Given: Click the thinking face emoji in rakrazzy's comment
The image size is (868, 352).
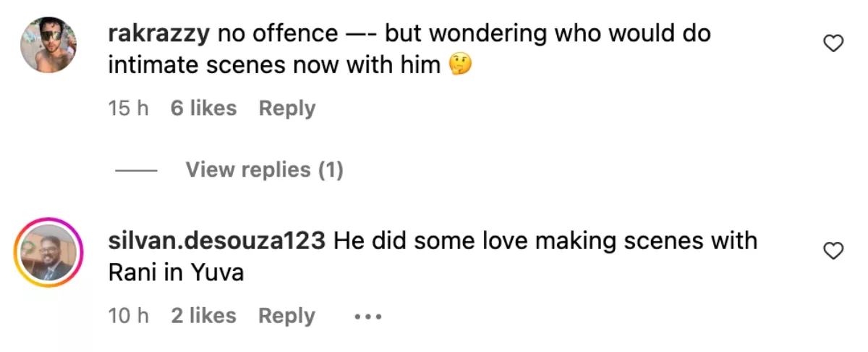Looking at the screenshot, I should pyautogui.click(x=461, y=65).
